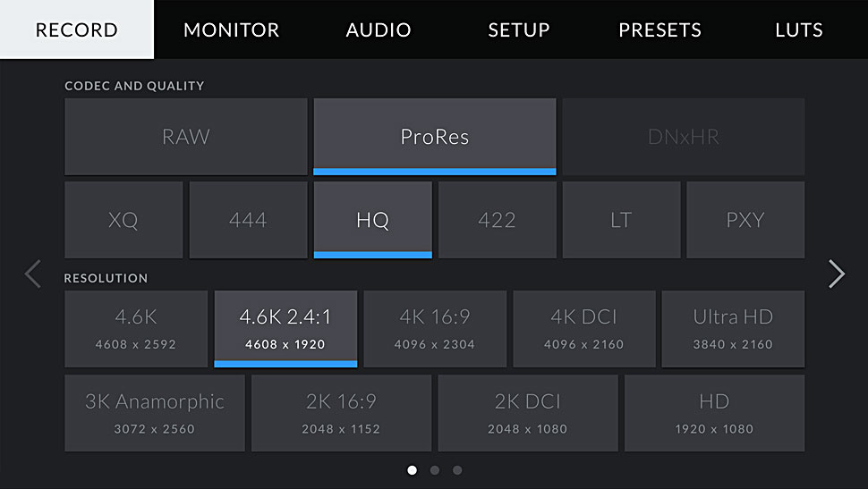Select RAW codec option
The width and height of the screenshot is (868, 489).
point(186,137)
